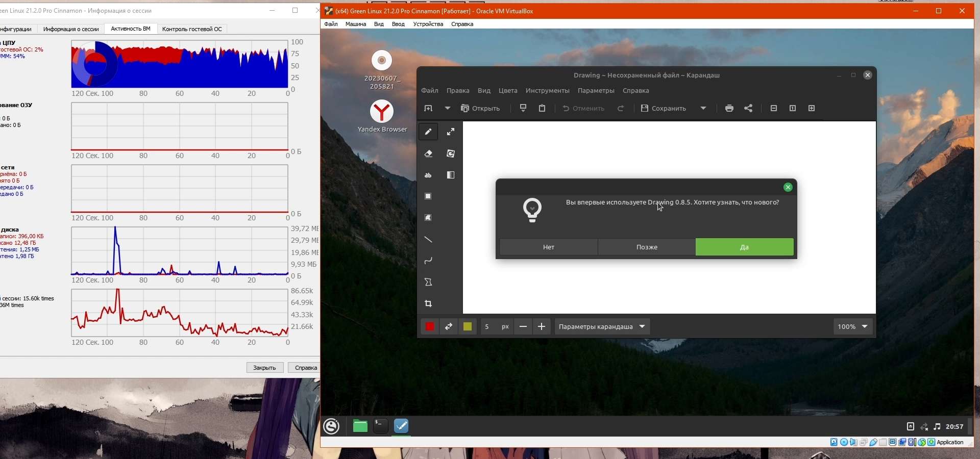Click Позже in the dialog
Viewport: 980px width, 459px height.
647,247
